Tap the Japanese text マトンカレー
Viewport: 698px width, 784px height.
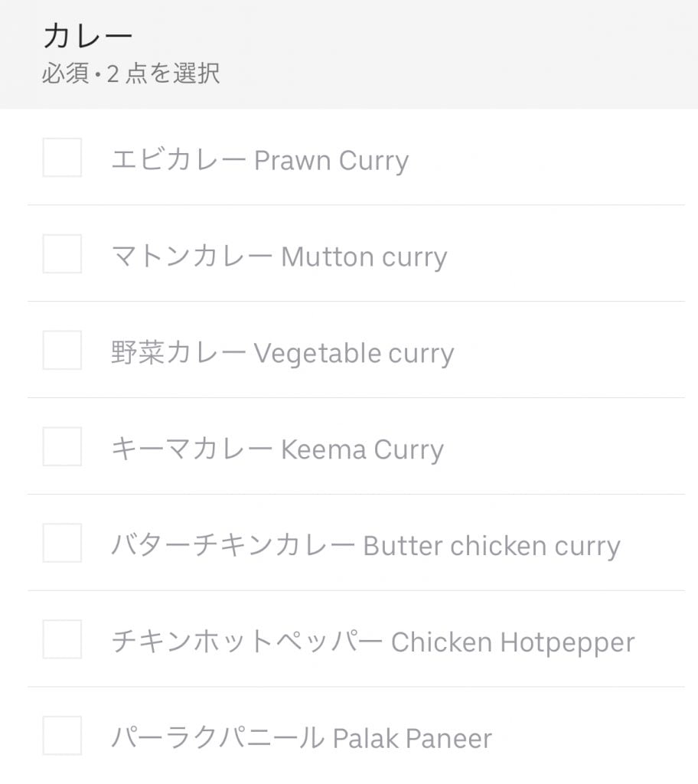click(192, 257)
